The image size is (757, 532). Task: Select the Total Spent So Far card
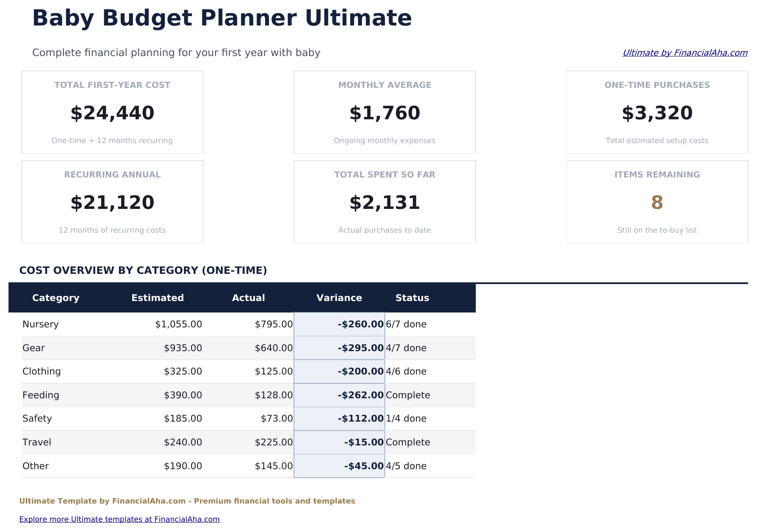(384, 202)
